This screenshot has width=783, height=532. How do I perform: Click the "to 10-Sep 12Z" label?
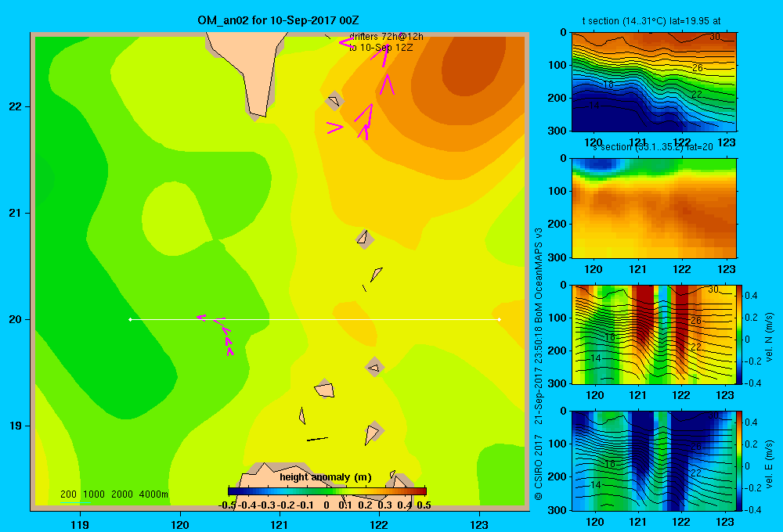(x=381, y=48)
